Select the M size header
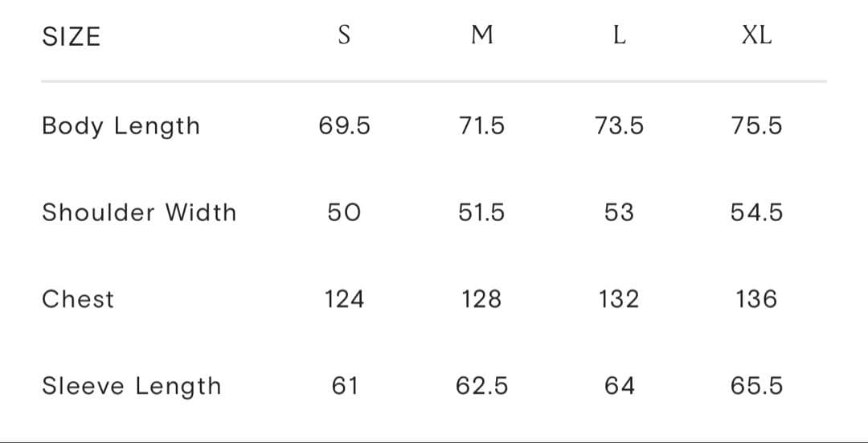 pyautogui.click(x=481, y=35)
